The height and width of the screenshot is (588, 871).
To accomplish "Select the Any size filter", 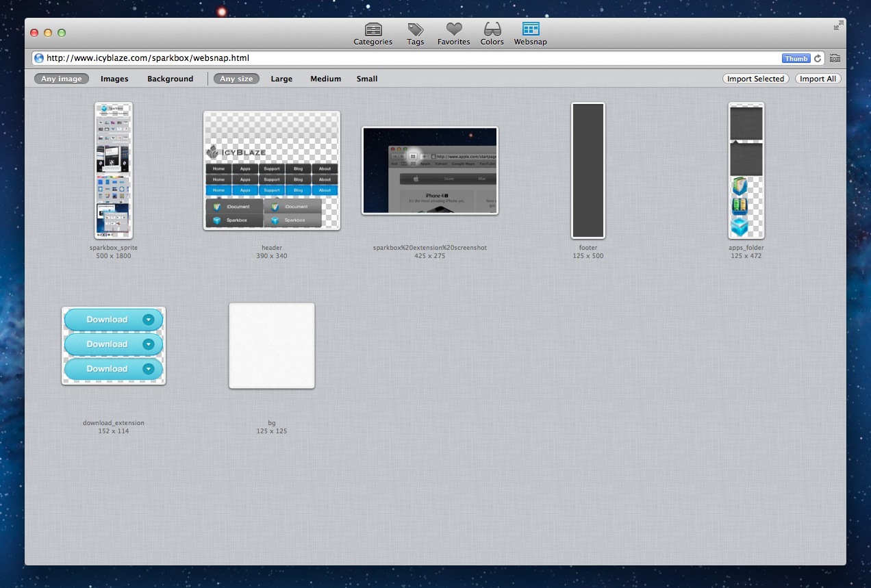I will pyautogui.click(x=236, y=79).
